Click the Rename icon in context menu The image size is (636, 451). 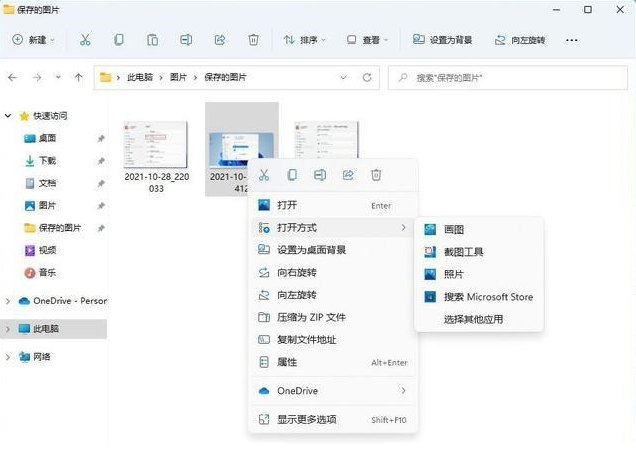click(x=320, y=175)
